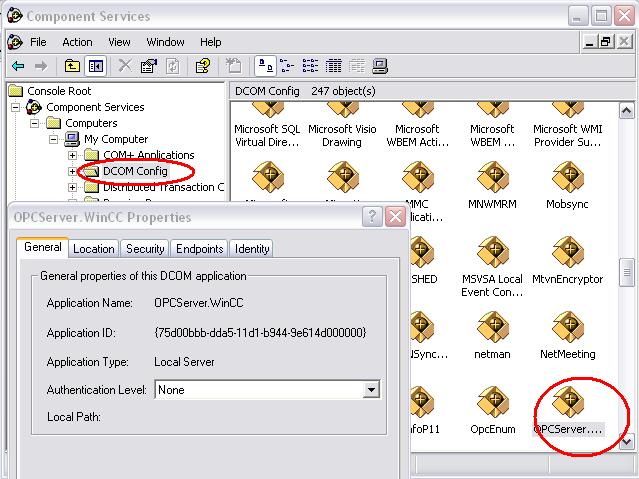Select the MNWMRM DCOM item
Image resolution: width=639 pixels, height=479 pixels.
[493, 185]
